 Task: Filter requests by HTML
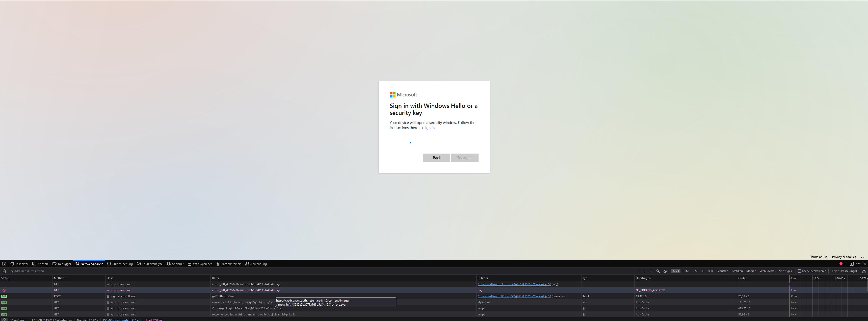(x=686, y=271)
